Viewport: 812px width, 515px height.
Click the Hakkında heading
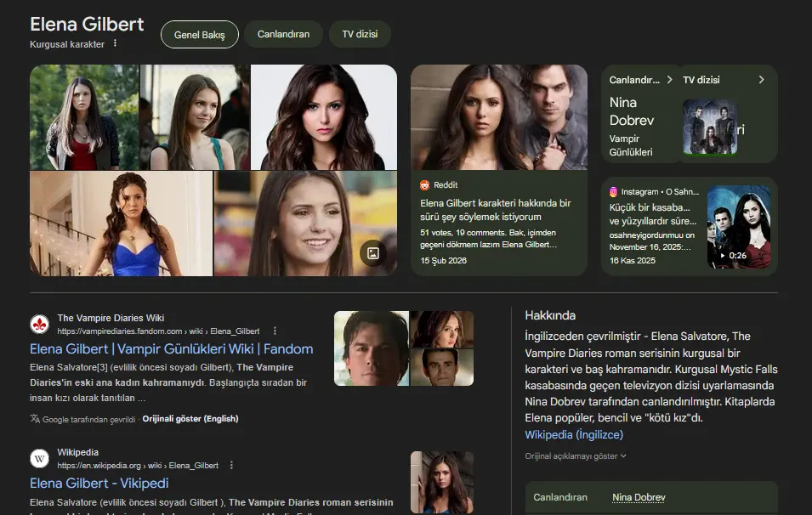pyautogui.click(x=550, y=315)
